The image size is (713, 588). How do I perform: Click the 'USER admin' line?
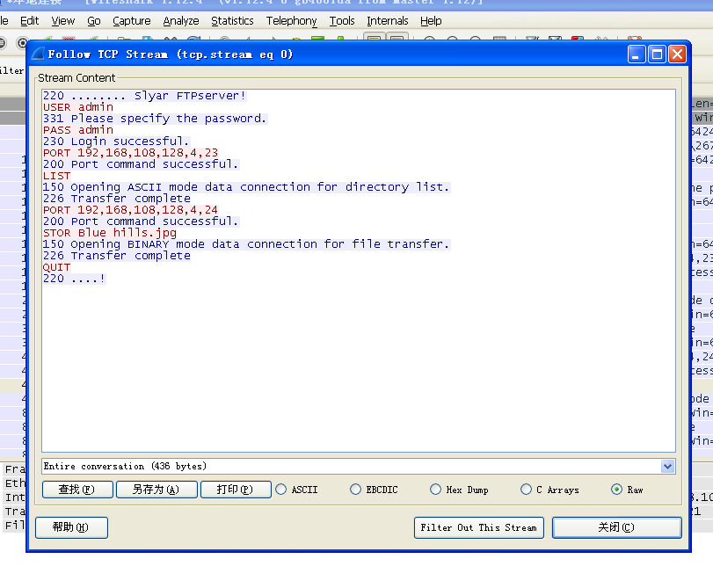click(x=78, y=107)
